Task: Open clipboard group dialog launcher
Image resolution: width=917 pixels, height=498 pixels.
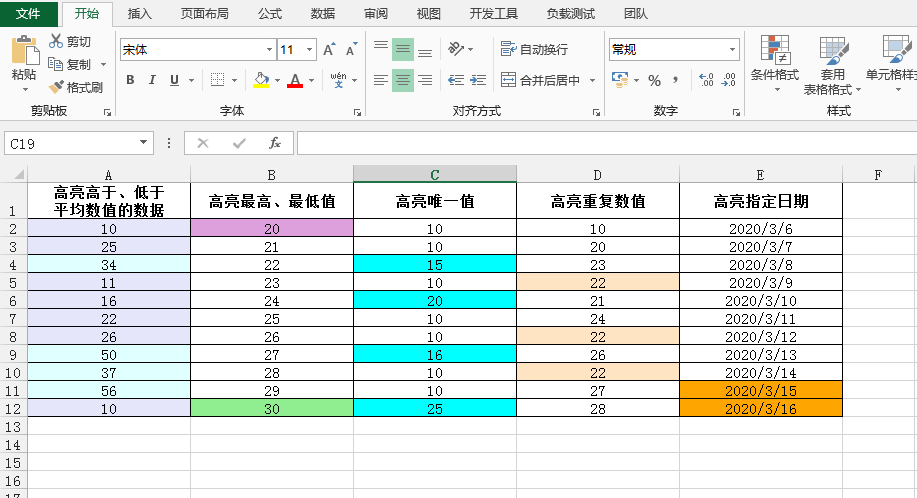Action: click(x=107, y=112)
